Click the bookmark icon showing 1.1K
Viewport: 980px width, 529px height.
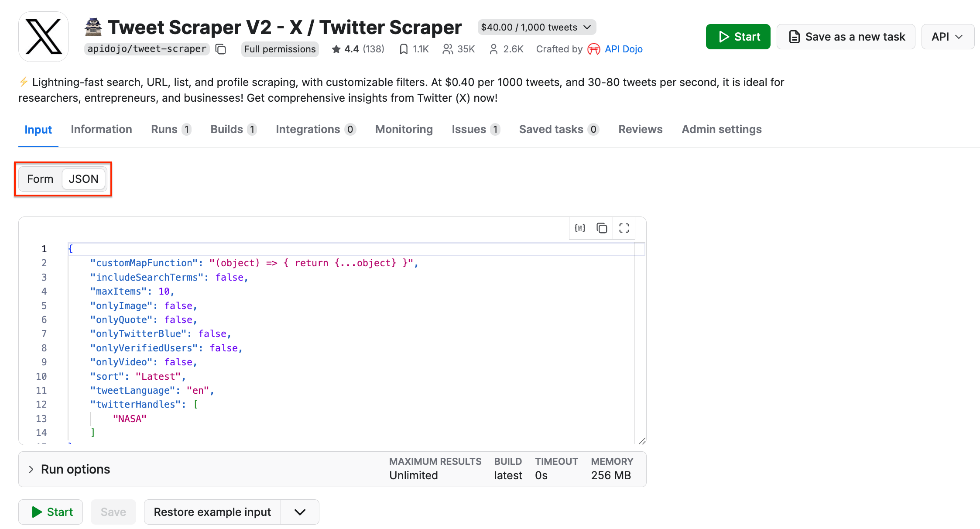click(413, 49)
